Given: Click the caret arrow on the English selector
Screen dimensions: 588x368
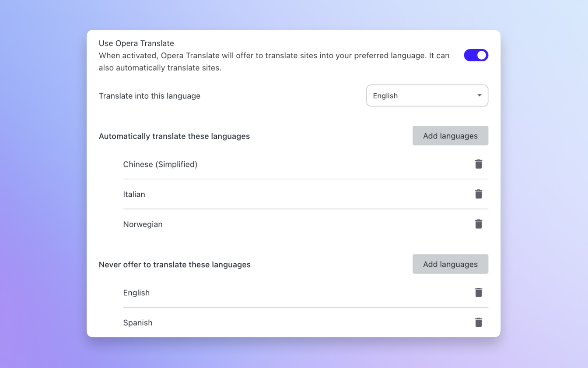Looking at the screenshot, I should pos(479,96).
